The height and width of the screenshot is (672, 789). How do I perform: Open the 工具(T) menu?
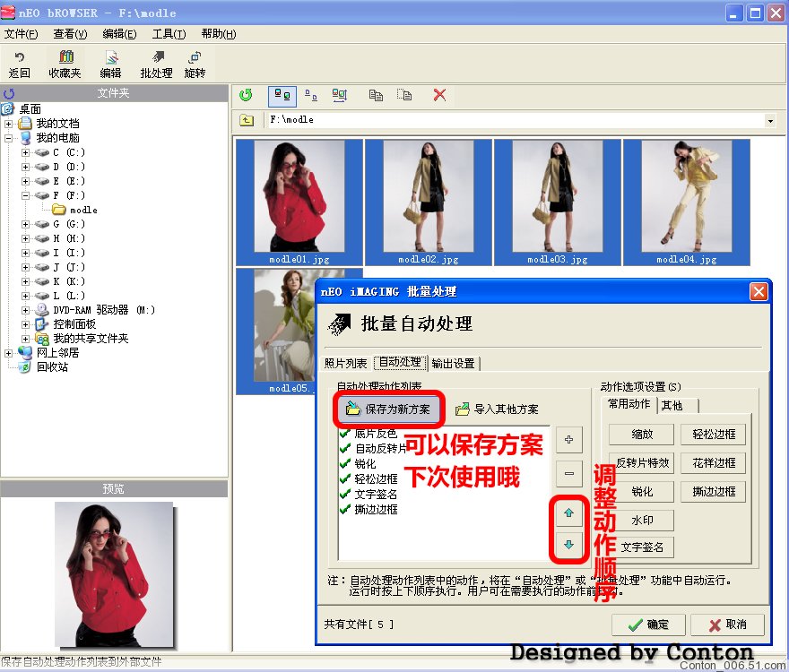click(169, 34)
